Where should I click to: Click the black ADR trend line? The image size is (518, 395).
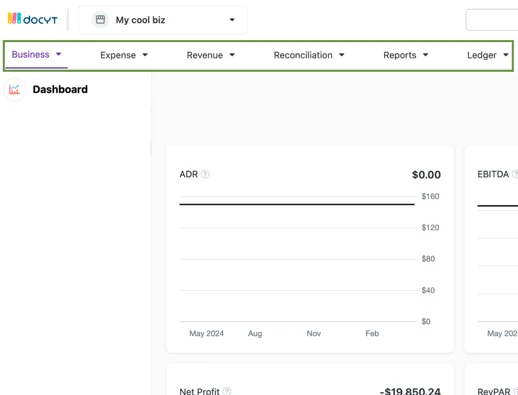pos(297,204)
